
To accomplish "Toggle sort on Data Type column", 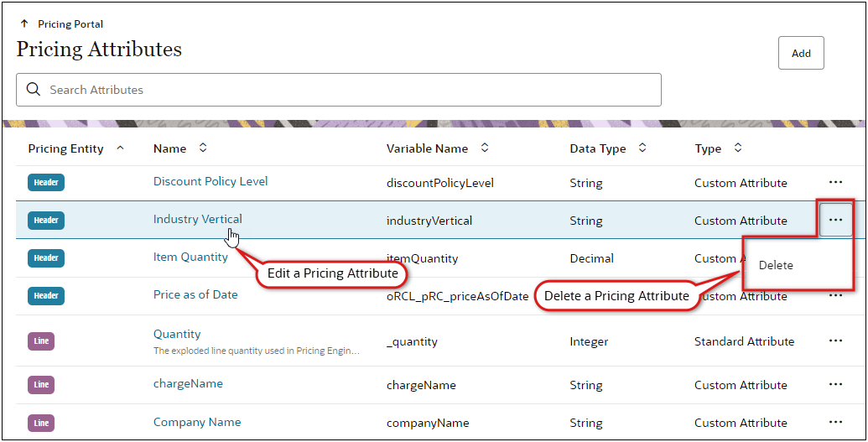I will [x=642, y=148].
